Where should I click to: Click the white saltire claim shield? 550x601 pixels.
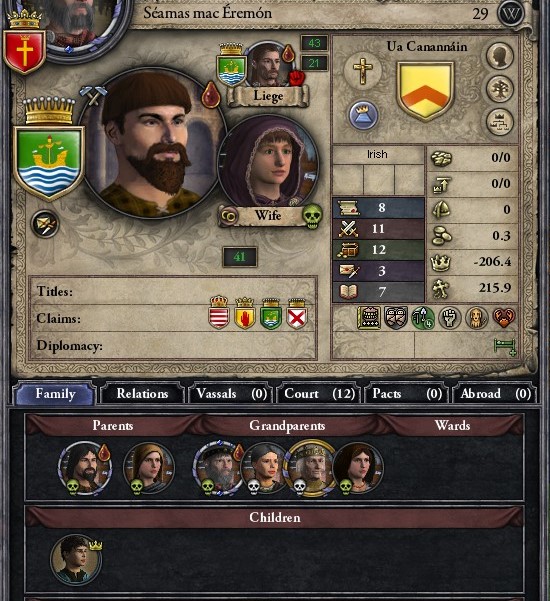[297, 314]
